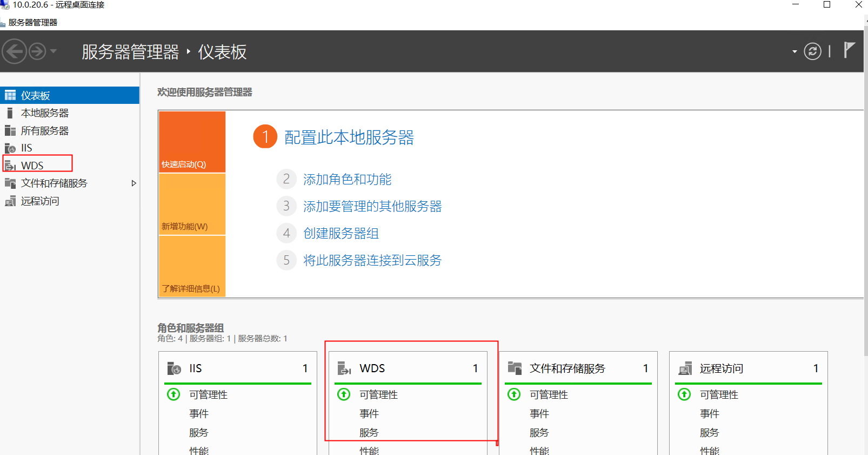The width and height of the screenshot is (868, 455).
Task: Select the 新增功能(W) tile
Action: coord(192,204)
